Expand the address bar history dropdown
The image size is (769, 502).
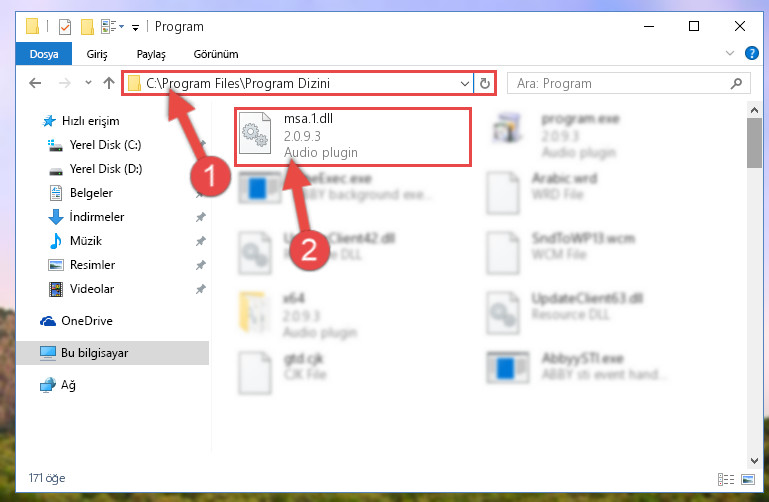[464, 84]
